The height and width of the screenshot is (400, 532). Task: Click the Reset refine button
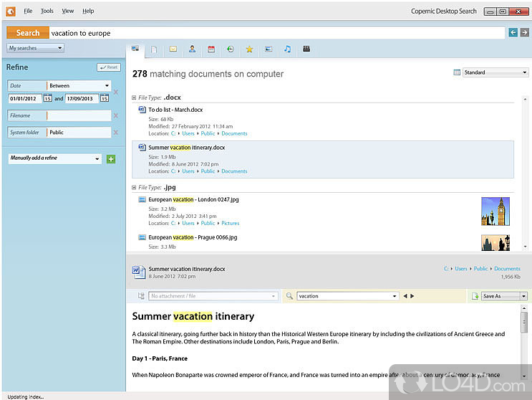(x=109, y=67)
